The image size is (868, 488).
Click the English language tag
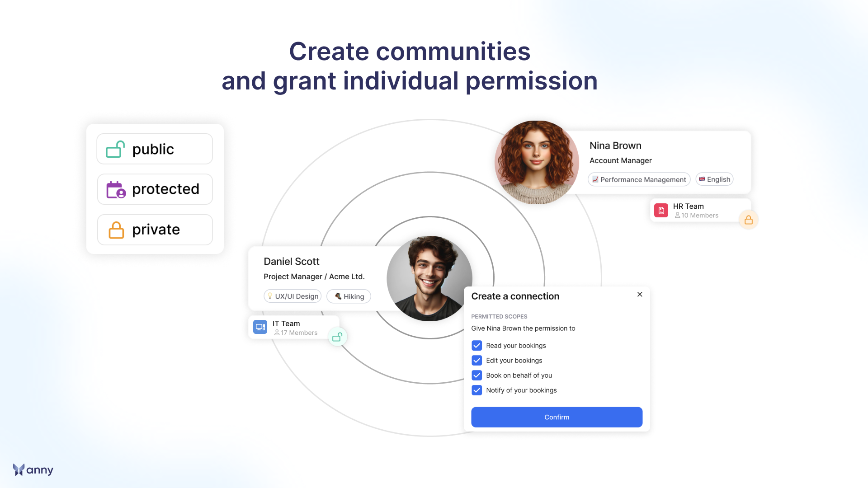[x=714, y=179]
